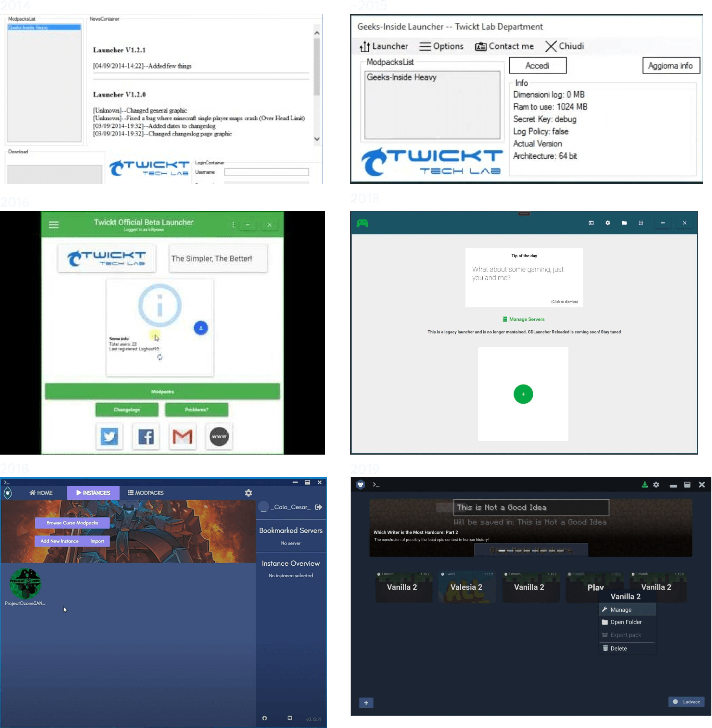Click the Username field in LoginContainer
This screenshot has width=712, height=728.
[267, 172]
